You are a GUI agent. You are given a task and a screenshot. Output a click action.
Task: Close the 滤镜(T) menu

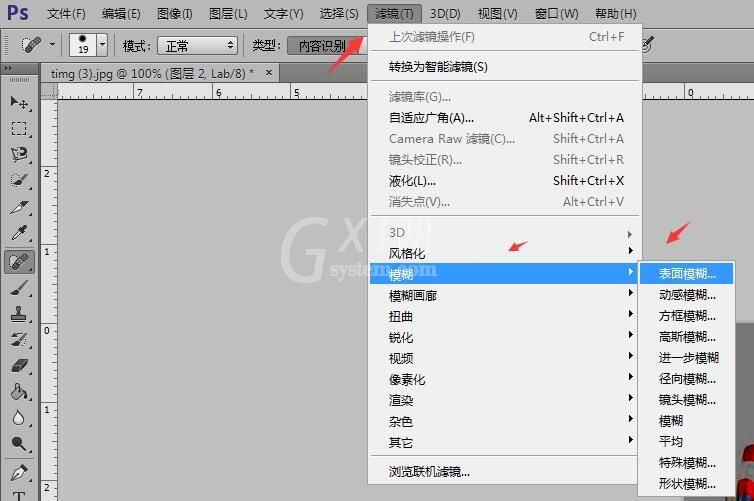pos(394,13)
